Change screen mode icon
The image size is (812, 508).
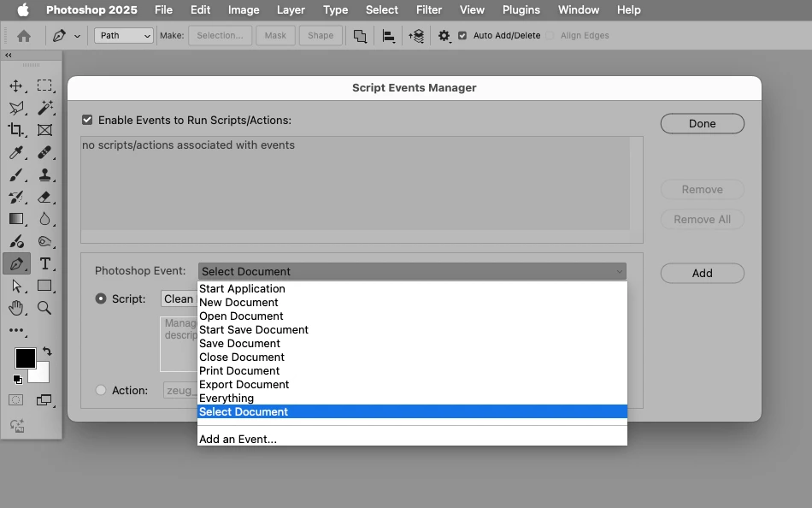(x=44, y=400)
